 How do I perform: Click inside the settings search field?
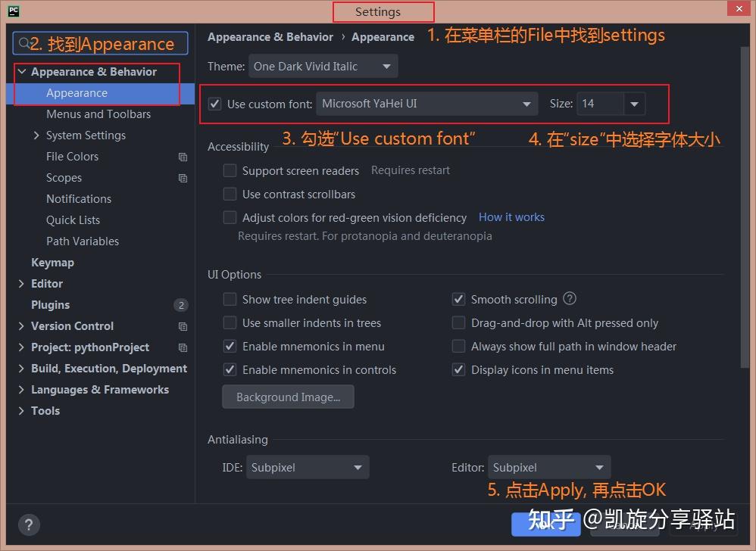pos(98,43)
